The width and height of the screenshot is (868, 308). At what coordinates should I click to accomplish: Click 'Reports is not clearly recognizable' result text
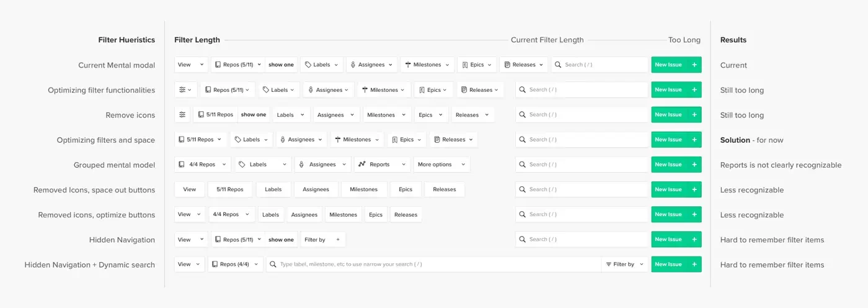[781, 165]
